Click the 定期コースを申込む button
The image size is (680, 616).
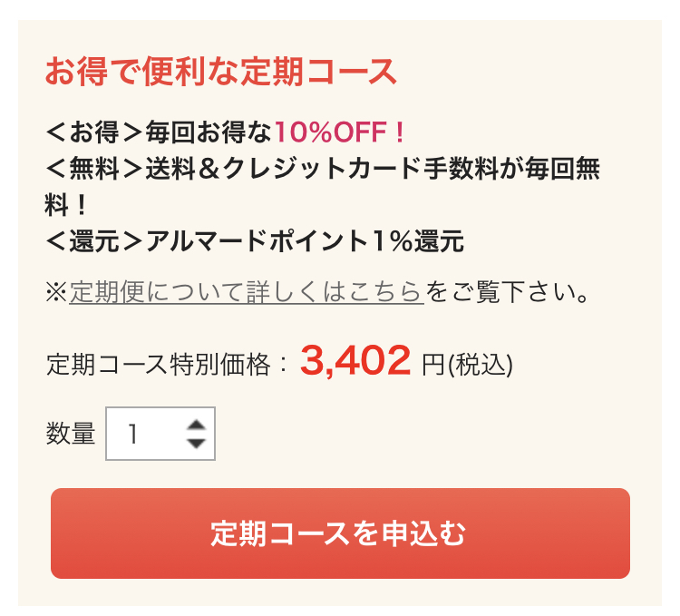coord(340,533)
